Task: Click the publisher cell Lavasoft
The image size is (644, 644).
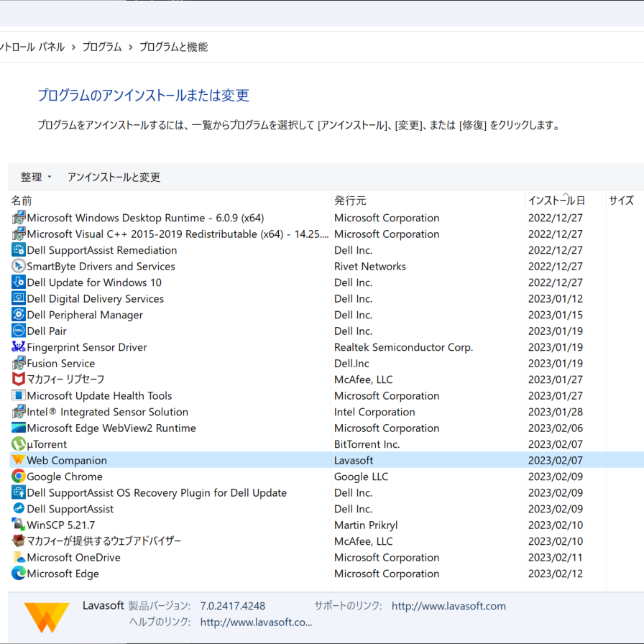Action: tap(353, 460)
